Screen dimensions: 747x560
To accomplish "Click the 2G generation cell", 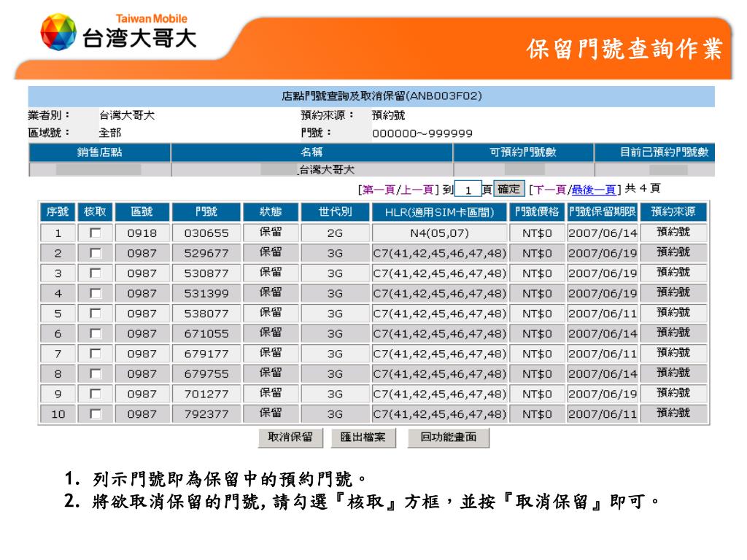I will tap(335, 233).
